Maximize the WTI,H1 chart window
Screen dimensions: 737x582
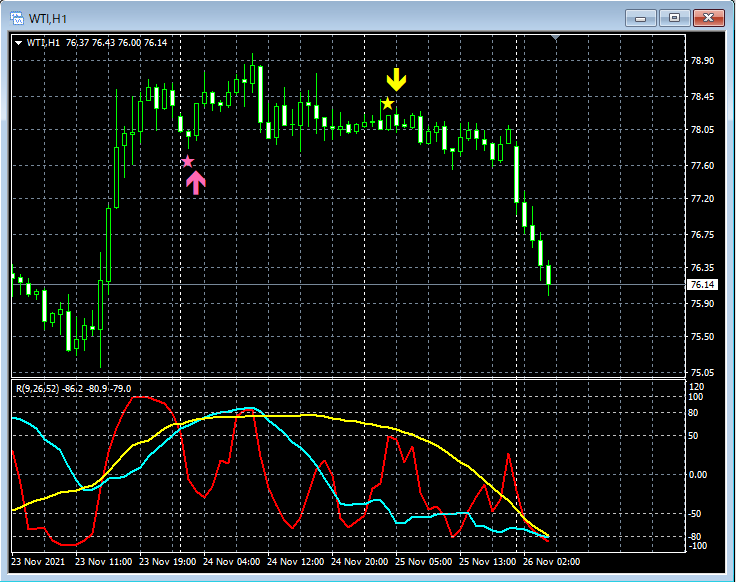pos(674,18)
